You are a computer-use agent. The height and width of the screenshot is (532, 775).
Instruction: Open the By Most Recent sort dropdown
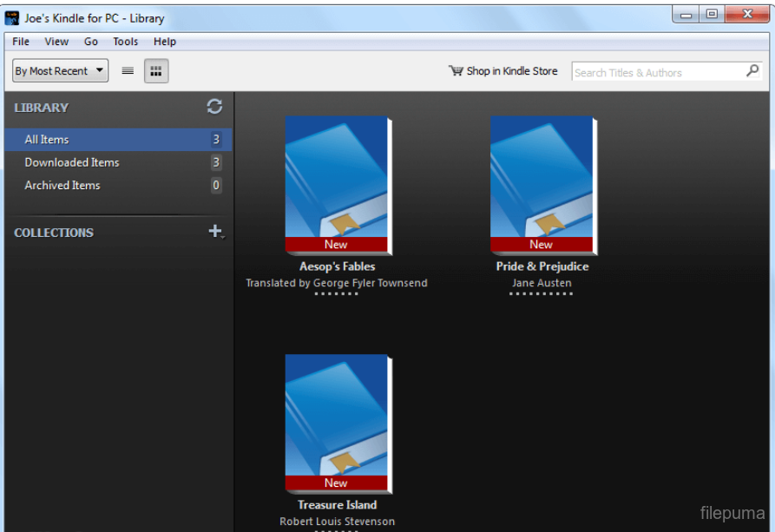pos(59,70)
